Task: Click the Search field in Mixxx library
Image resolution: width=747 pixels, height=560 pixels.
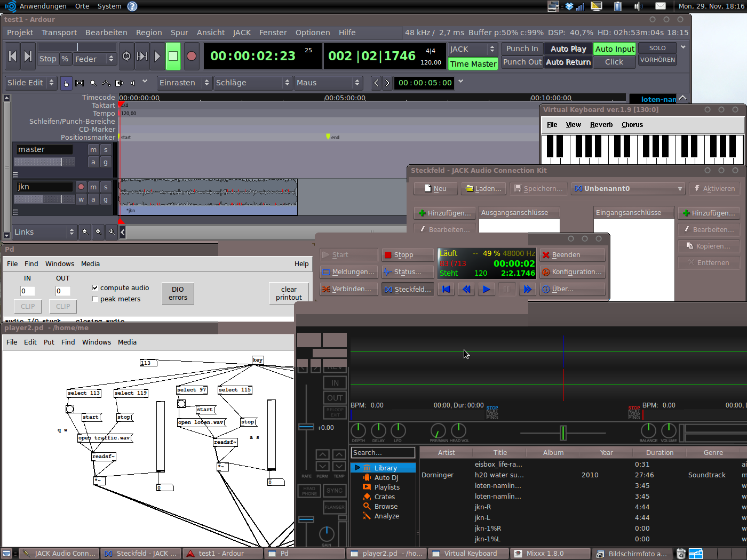Action: click(x=383, y=452)
